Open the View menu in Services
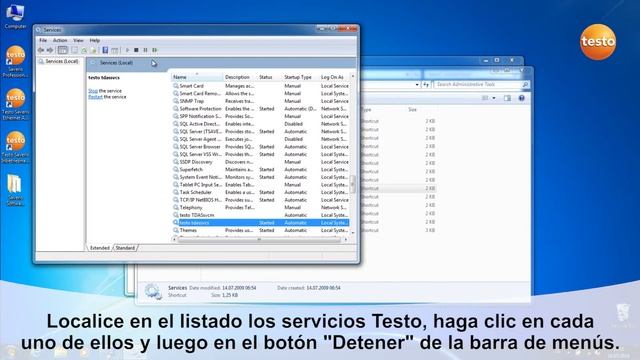 pos(78,40)
